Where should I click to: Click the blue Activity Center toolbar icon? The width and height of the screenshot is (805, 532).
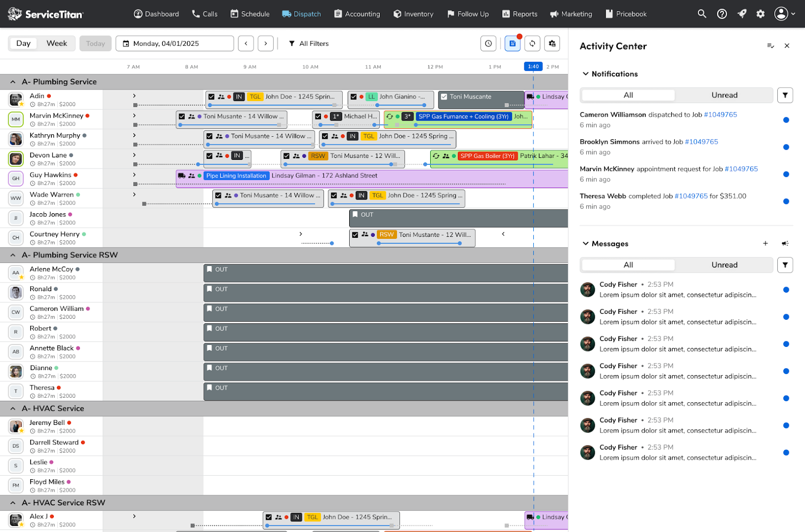(512, 44)
